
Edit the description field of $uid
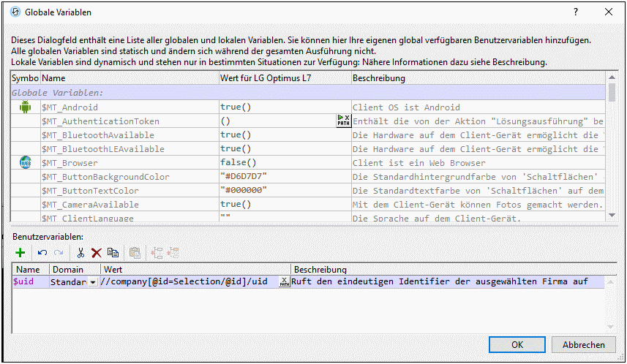(x=439, y=282)
